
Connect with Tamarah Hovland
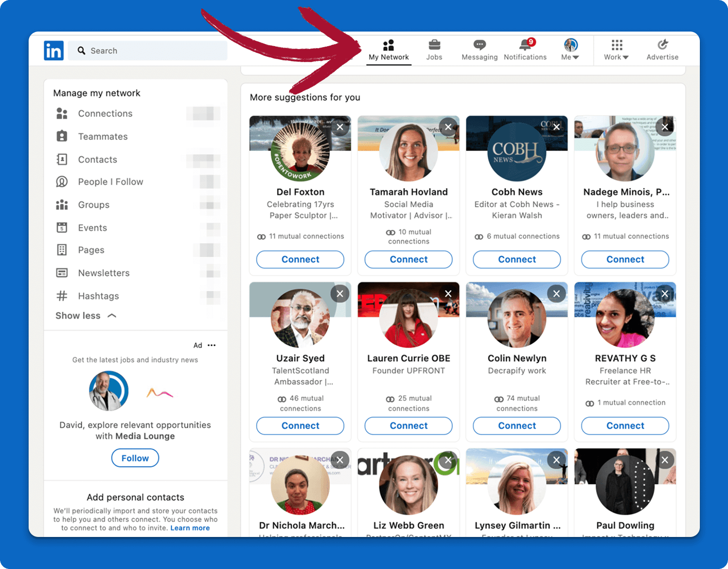pos(409,259)
